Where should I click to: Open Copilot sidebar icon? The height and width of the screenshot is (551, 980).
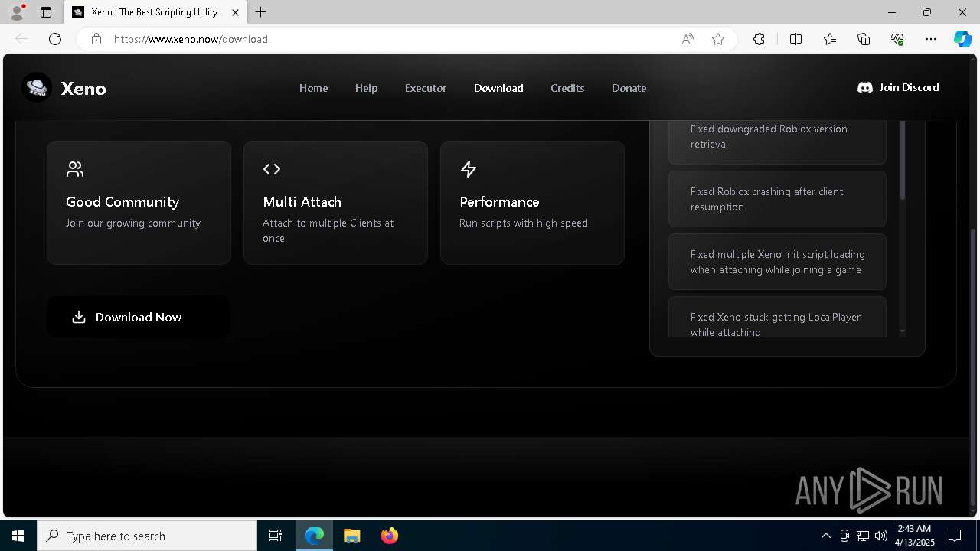coord(962,39)
